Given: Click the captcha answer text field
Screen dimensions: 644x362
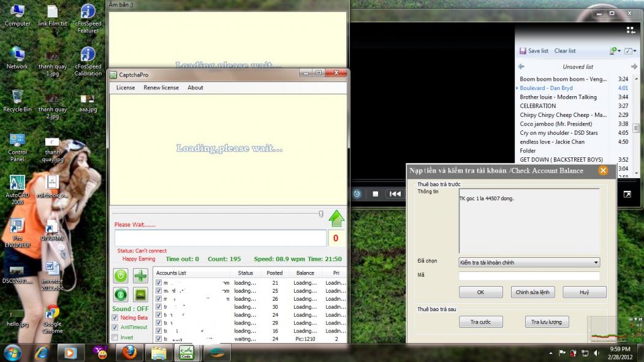Looking at the screenshot, I should tap(220, 238).
